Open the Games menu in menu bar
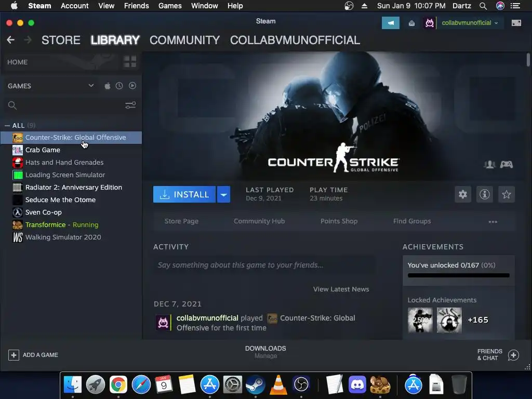Image resolution: width=532 pixels, height=399 pixels. tap(170, 6)
